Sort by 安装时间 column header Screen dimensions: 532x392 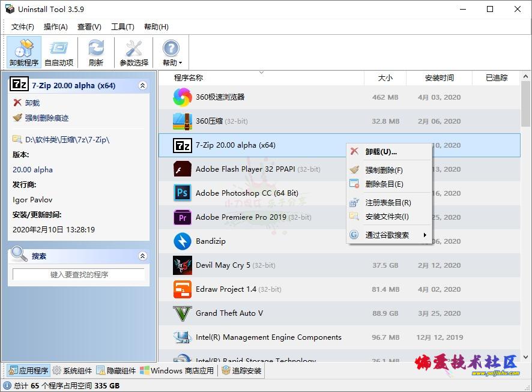coord(439,77)
